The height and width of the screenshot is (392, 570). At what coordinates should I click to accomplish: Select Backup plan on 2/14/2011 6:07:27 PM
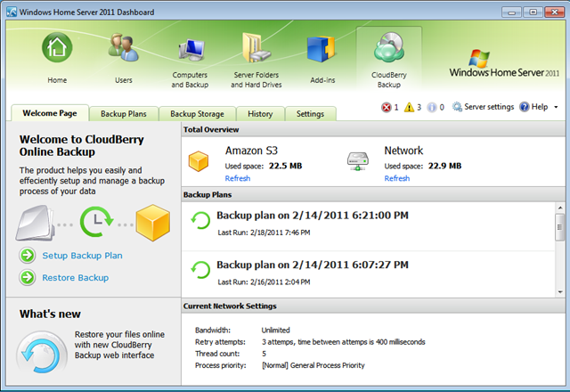[313, 265]
